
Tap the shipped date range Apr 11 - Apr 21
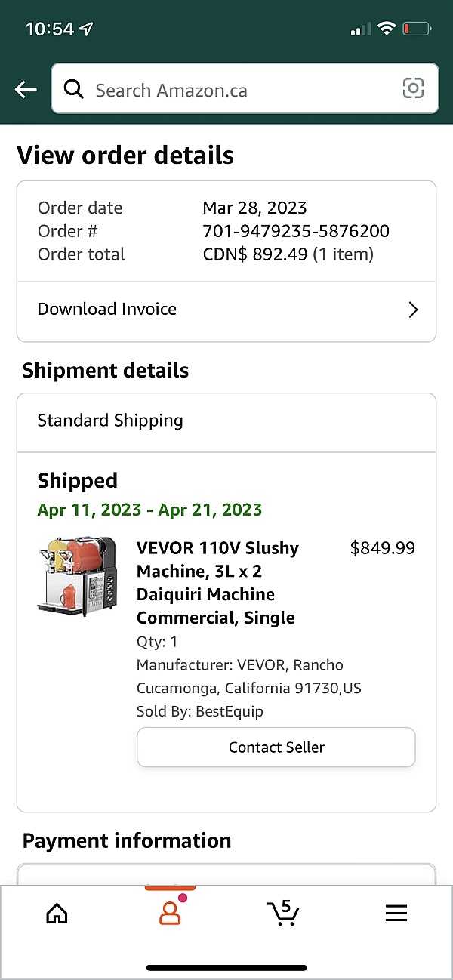click(149, 510)
